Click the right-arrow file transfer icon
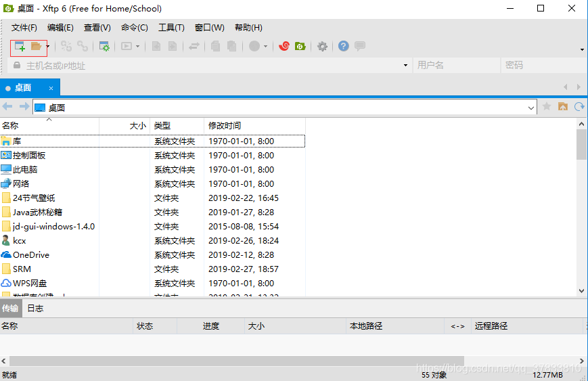Screen dimensions: 588x381 pos(172,46)
